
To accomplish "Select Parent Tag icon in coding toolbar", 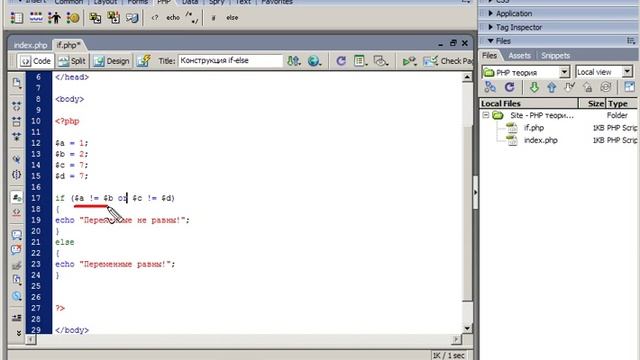I will [16, 159].
